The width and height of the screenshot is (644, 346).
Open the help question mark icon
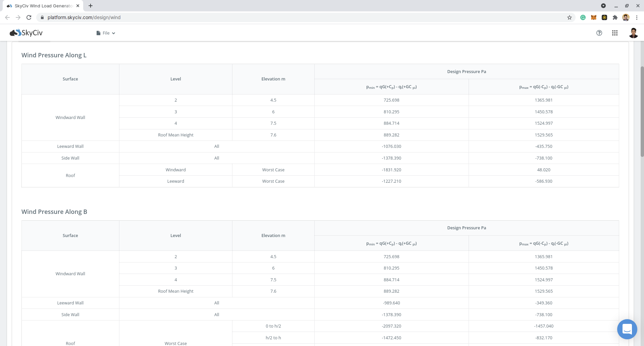pos(599,33)
